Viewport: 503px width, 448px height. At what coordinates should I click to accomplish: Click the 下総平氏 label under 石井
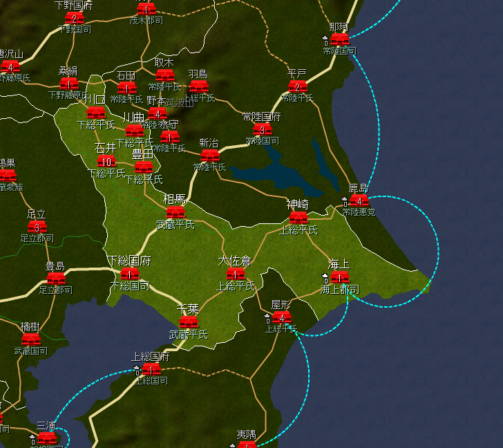click(106, 174)
